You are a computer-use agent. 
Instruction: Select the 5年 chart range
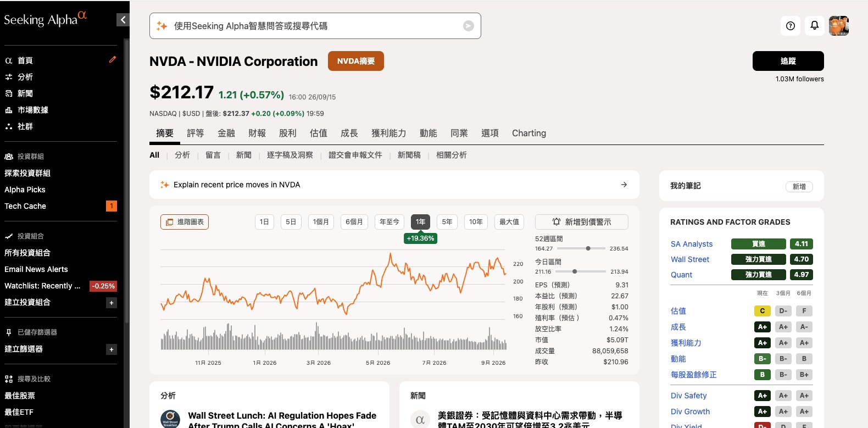(447, 222)
